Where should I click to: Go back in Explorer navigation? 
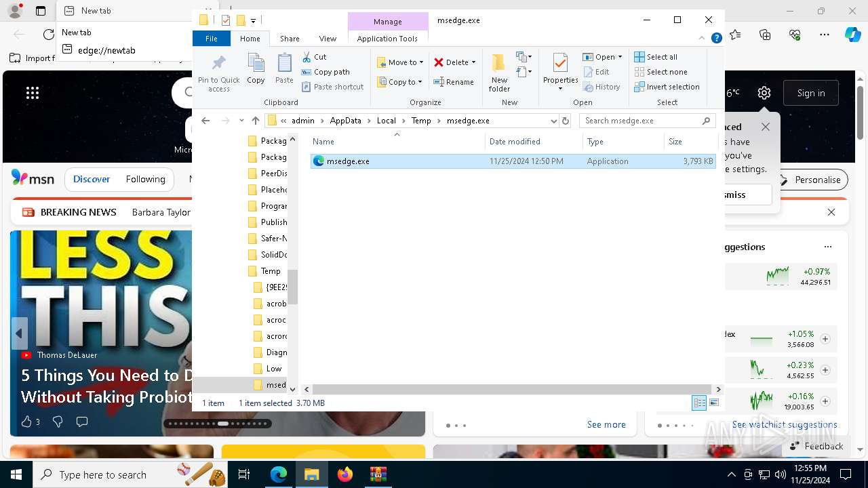pos(205,121)
